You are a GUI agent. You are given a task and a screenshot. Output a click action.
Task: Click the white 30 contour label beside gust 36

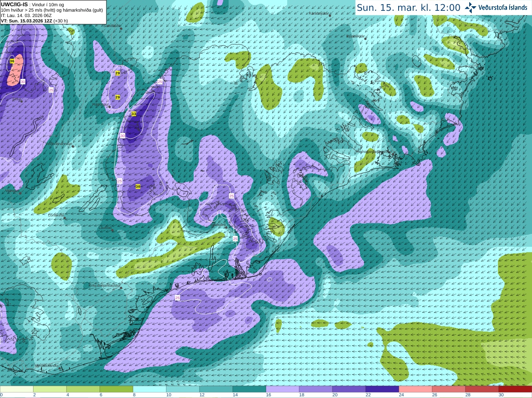tap(23, 82)
